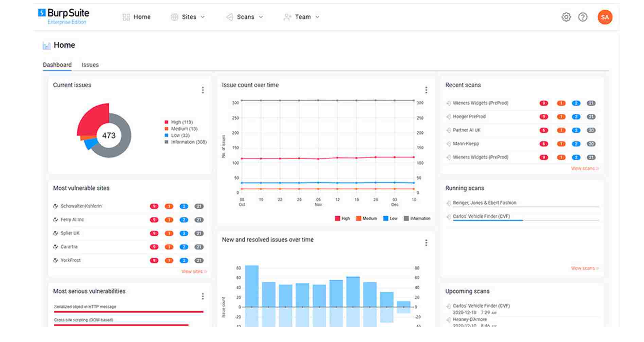644x342 pixels.
Task: Toggle Low series in Issue count legend
Action: click(390, 218)
